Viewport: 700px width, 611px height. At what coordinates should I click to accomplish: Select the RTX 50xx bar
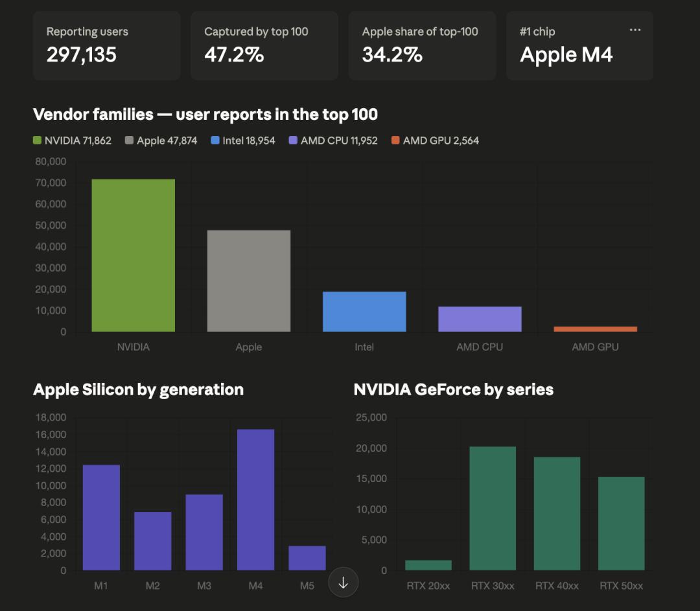(x=621, y=523)
